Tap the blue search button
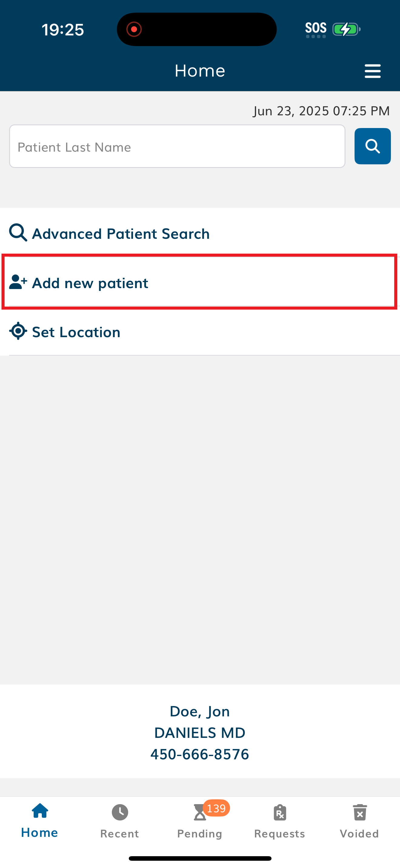The width and height of the screenshot is (400, 868). coord(372,146)
